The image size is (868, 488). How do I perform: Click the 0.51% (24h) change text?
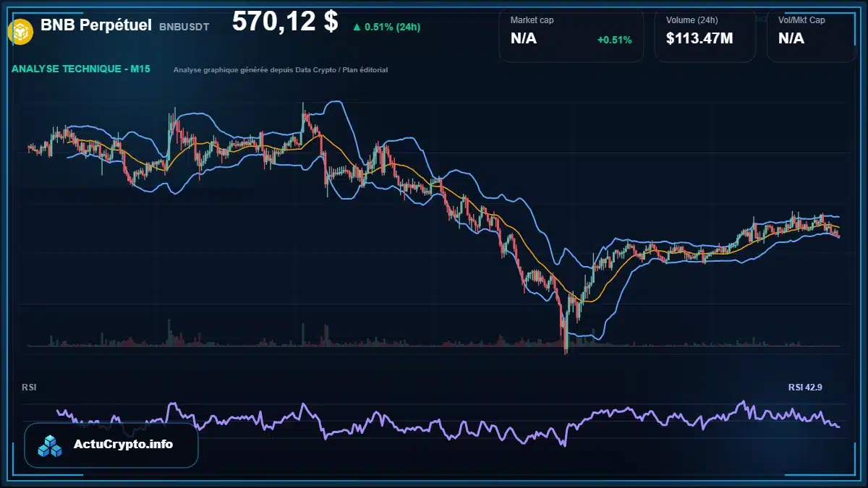coord(392,27)
